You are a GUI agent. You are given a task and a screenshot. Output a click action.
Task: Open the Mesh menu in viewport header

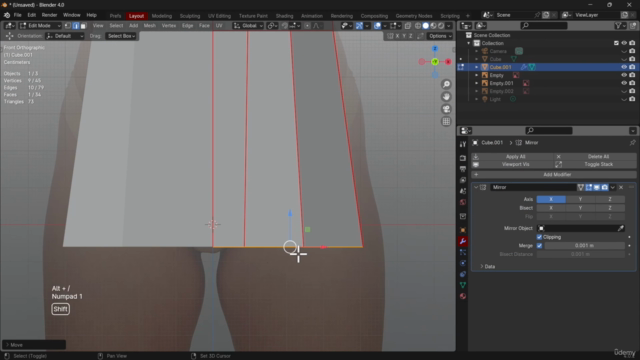click(x=149, y=26)
